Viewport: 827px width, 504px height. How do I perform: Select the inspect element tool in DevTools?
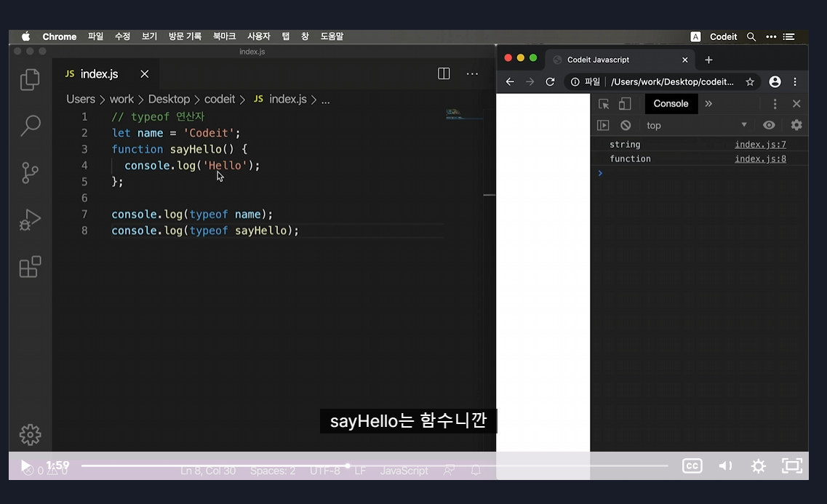coord(604,104)
